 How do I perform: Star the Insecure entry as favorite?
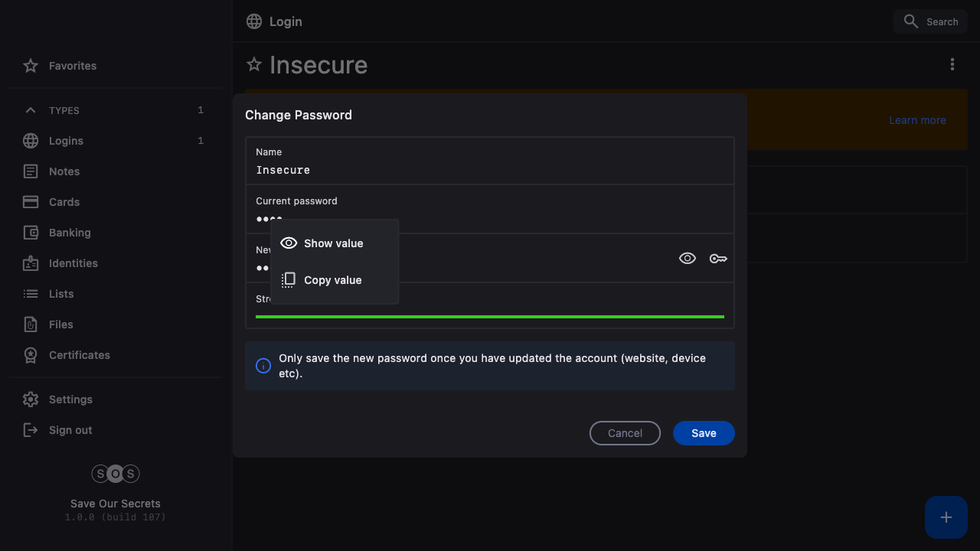[254, 64]
